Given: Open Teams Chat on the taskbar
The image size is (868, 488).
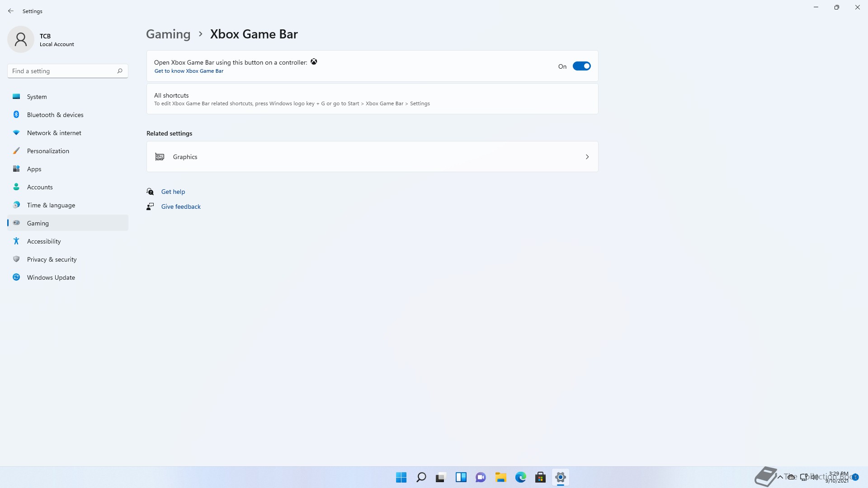Looking at the screenshot, I should pyautogui.click(x=481, y=477).
